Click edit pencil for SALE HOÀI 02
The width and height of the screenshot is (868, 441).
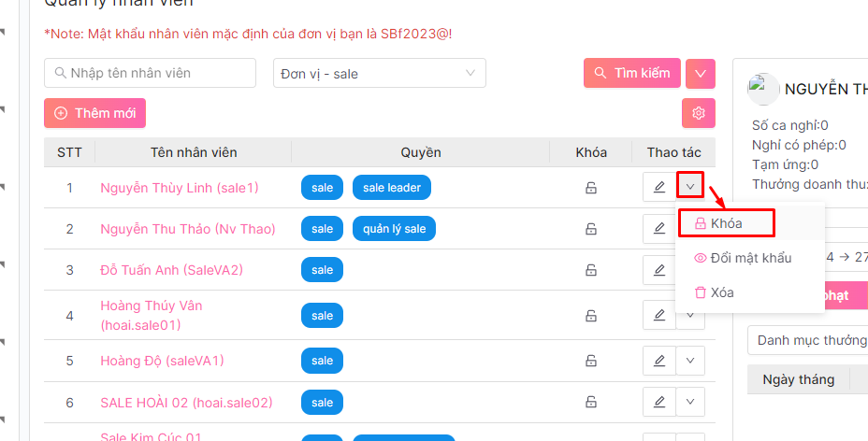659,402
